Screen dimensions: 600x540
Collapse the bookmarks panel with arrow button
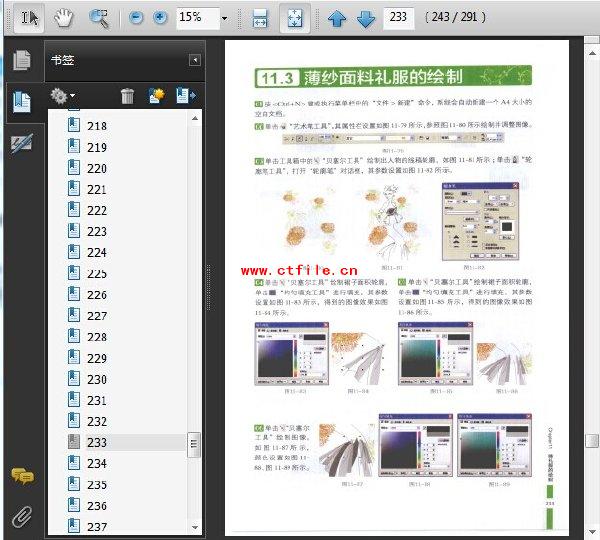click(194, 60)
